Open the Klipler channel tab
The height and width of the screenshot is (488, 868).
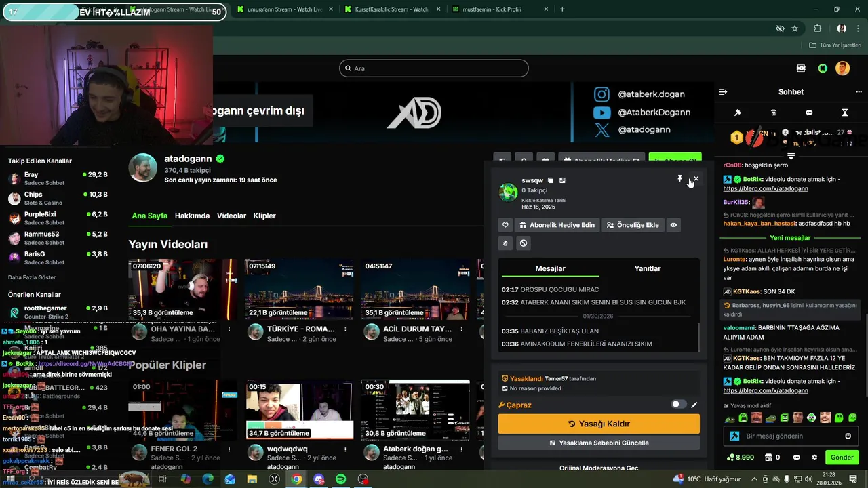(x=264, y=216)
